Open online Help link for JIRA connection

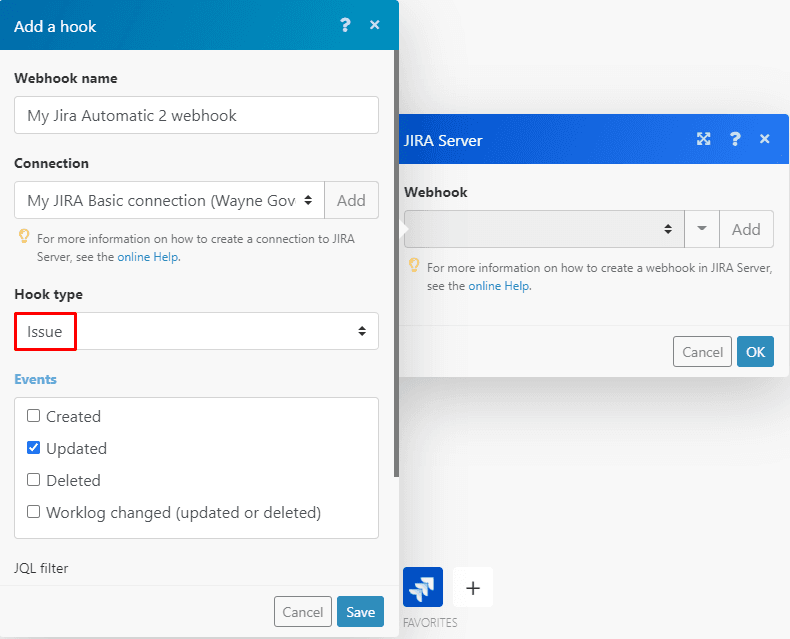(148, 256)
